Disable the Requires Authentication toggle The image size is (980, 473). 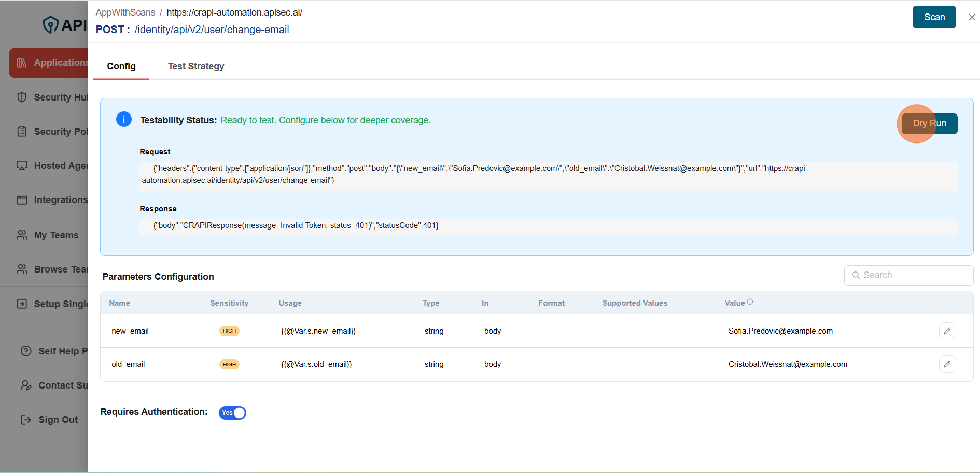tap(232, 412)
